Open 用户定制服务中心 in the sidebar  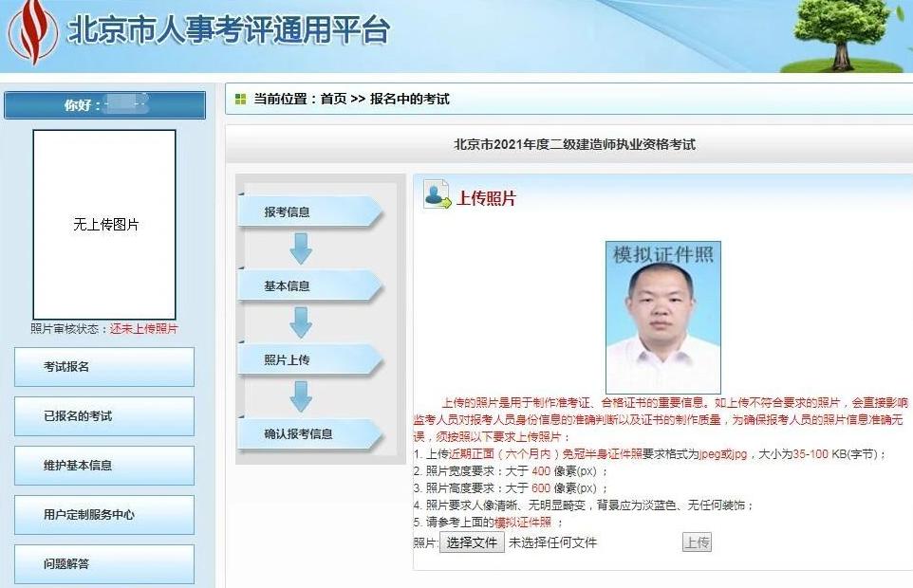coord(103,514)
